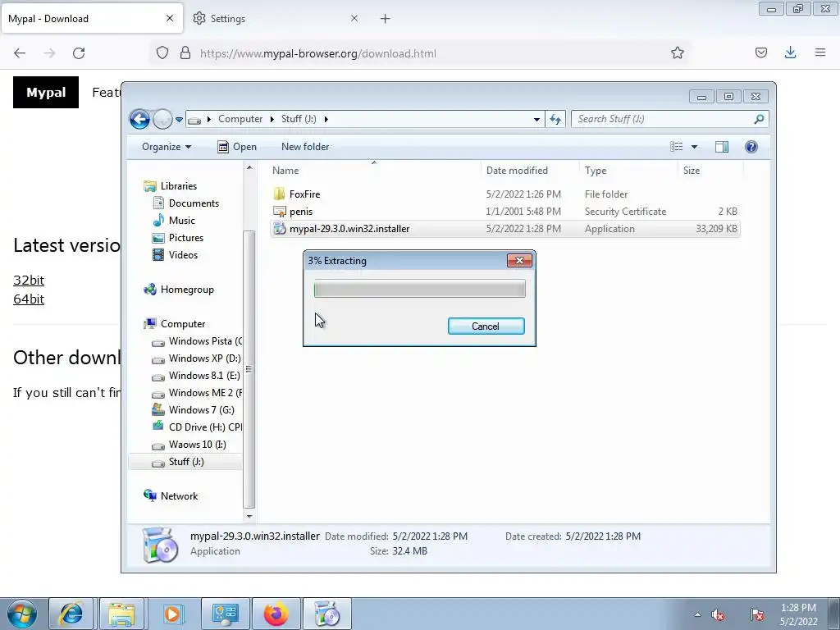Close the Mypal - Download tab
The height and width of the screenshot is (630, 840).
click(x=170, y=18)
